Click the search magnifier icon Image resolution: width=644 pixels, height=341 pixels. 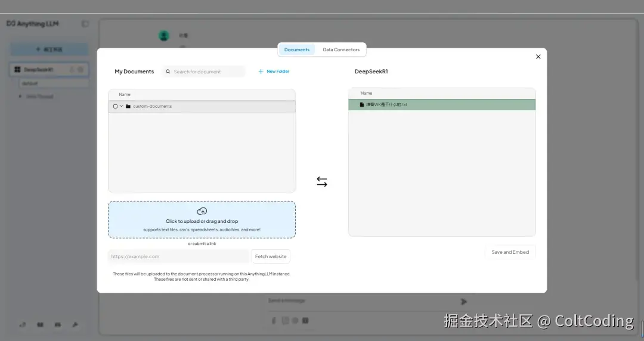pos(168,72)
